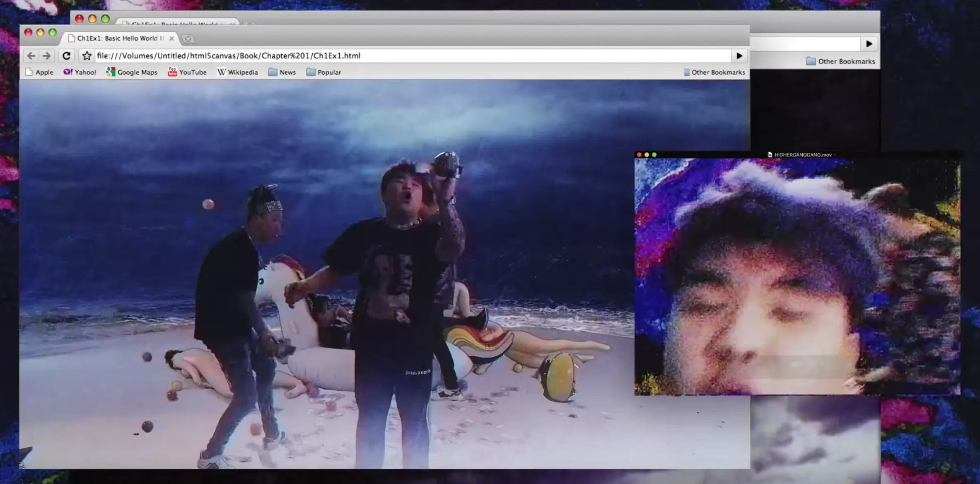Select the Ch1Ex1: Basic Hello World tab
Image resolution: width=980 pixels, height=484 pixels.
[x=120, y=38]
